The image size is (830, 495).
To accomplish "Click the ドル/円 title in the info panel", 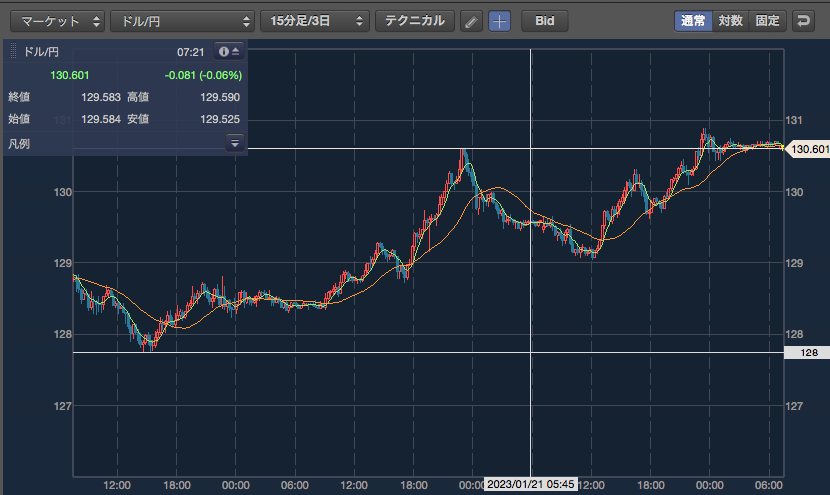I will [41, 52].
